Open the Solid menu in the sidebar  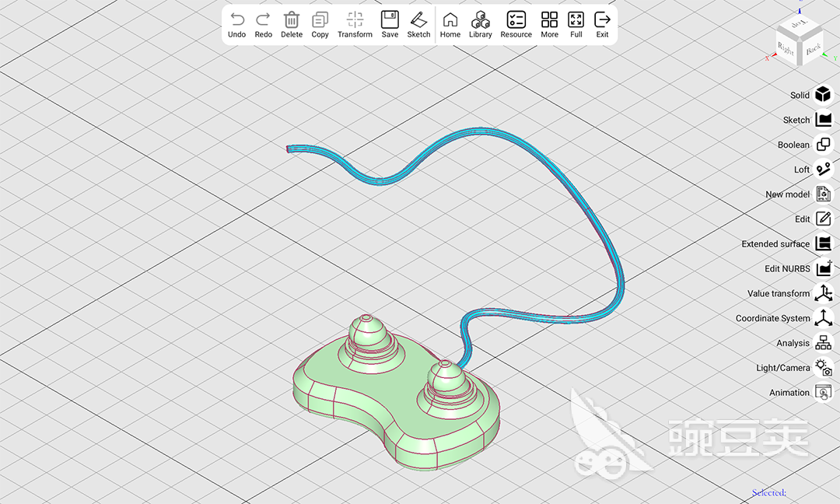[823, 95]
